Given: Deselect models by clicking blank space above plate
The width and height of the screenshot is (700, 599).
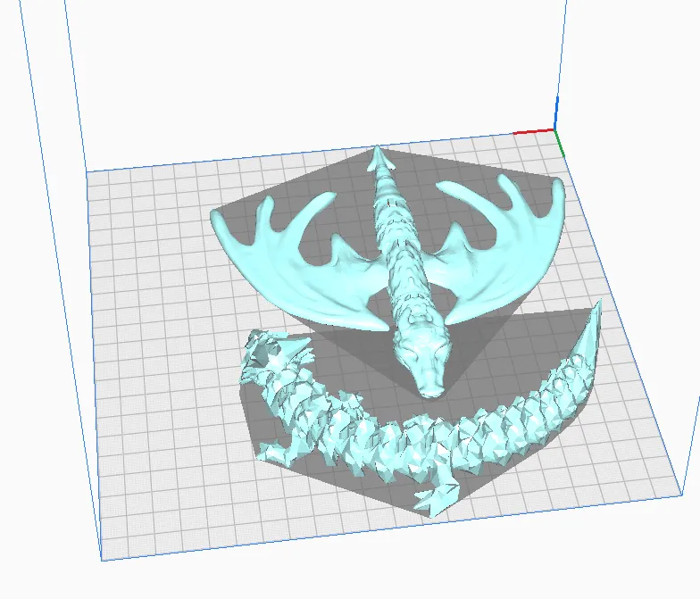Looking at the screenshot, I should click(x=312, y=71).
